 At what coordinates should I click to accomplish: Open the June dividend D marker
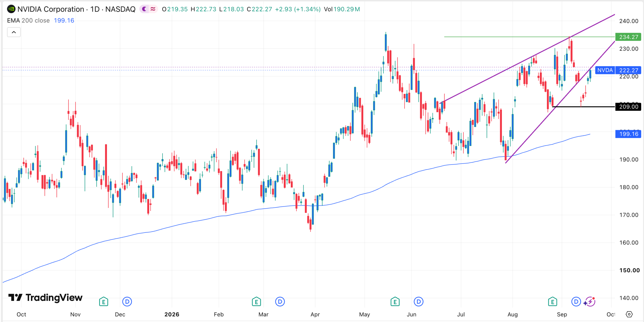point(419,301)
